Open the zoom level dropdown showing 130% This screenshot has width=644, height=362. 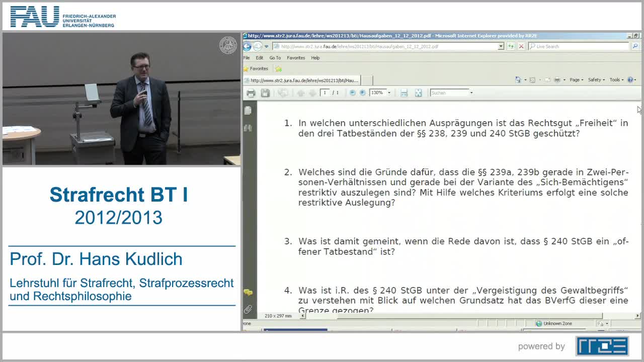pos(389,93)
